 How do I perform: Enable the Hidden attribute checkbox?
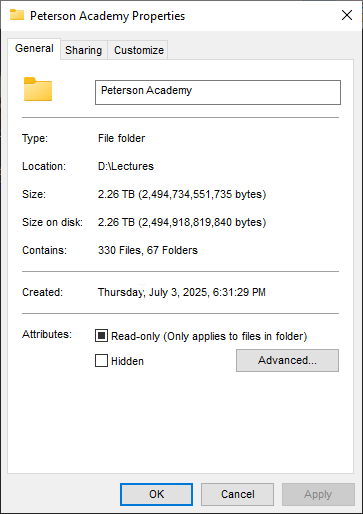pos(101,360)
